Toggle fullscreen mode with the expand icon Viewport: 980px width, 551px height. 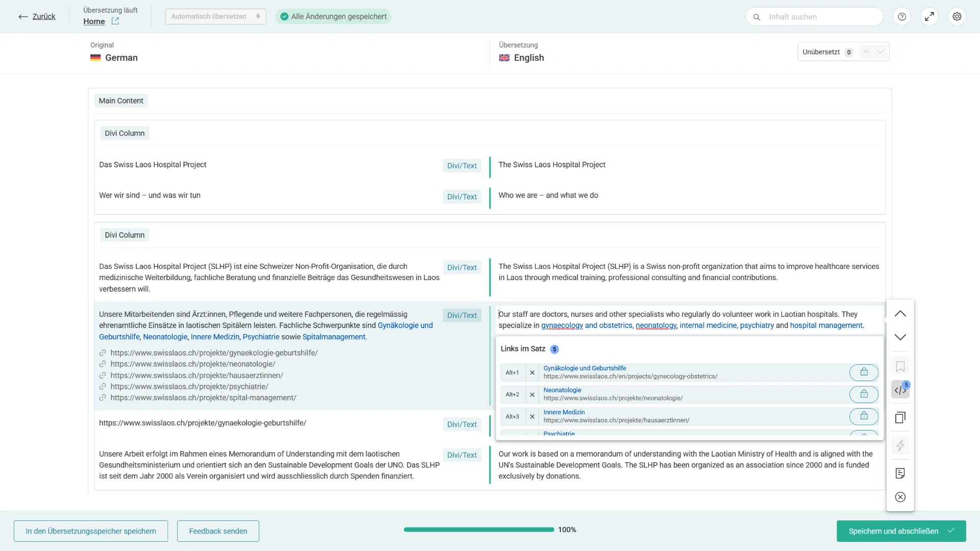pyautogui.click(x=929, y=17)
